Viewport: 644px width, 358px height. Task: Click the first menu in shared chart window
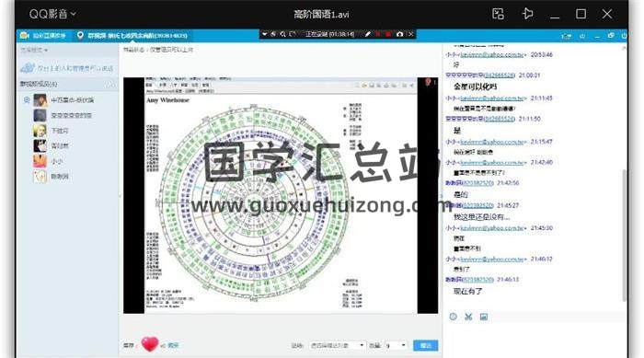pos(151,78)
